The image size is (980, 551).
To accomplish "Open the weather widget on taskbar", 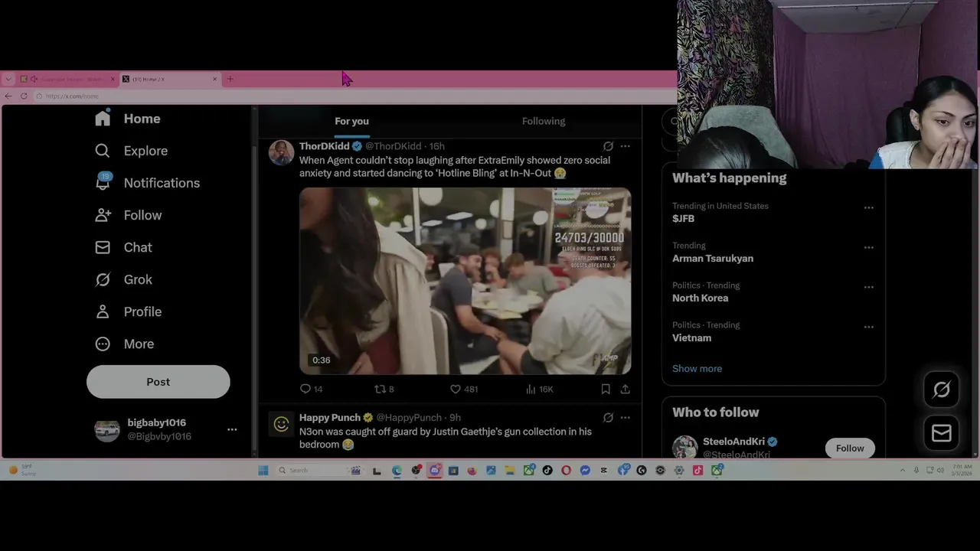I will 23,470.
